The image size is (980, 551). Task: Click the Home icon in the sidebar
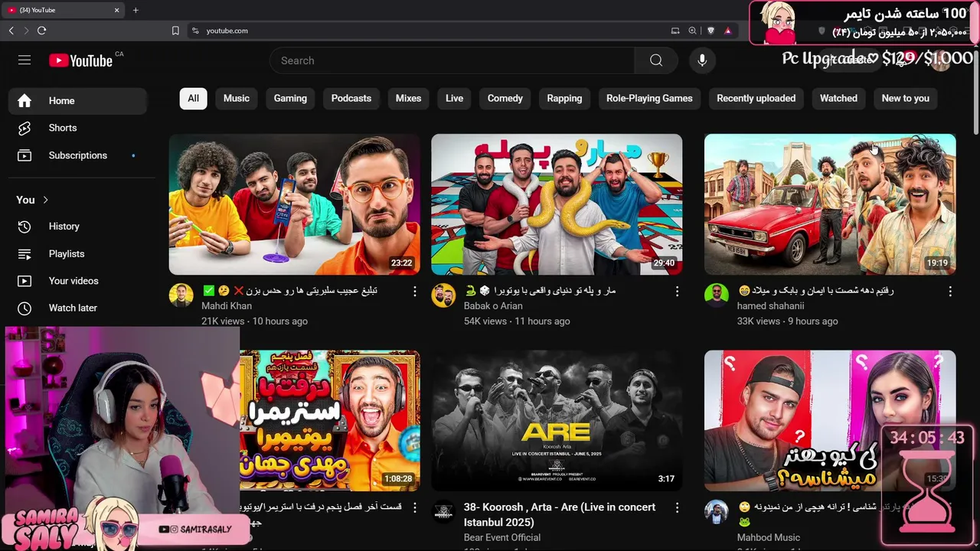point(24,101)
